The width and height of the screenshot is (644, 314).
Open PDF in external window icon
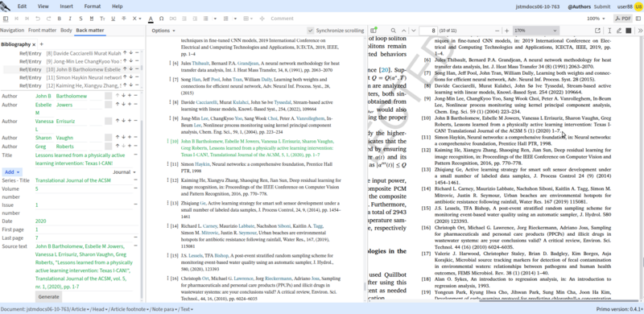click(x=597, y=31)
